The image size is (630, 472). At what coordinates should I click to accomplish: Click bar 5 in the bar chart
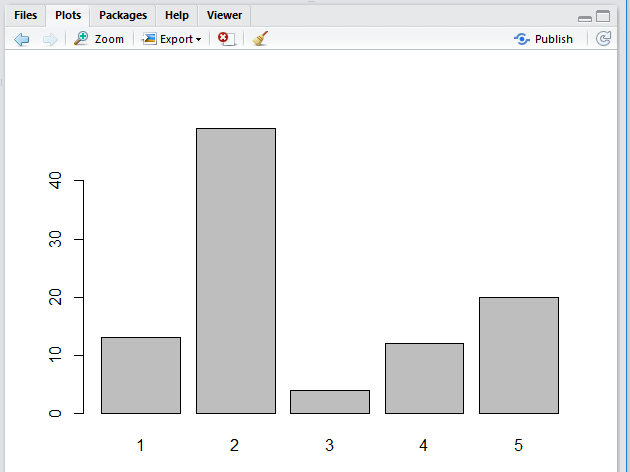[x=519, y=355]
